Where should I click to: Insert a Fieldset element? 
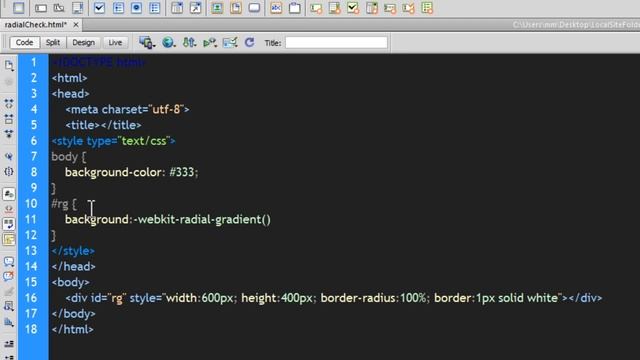click(x=295, y=8)
